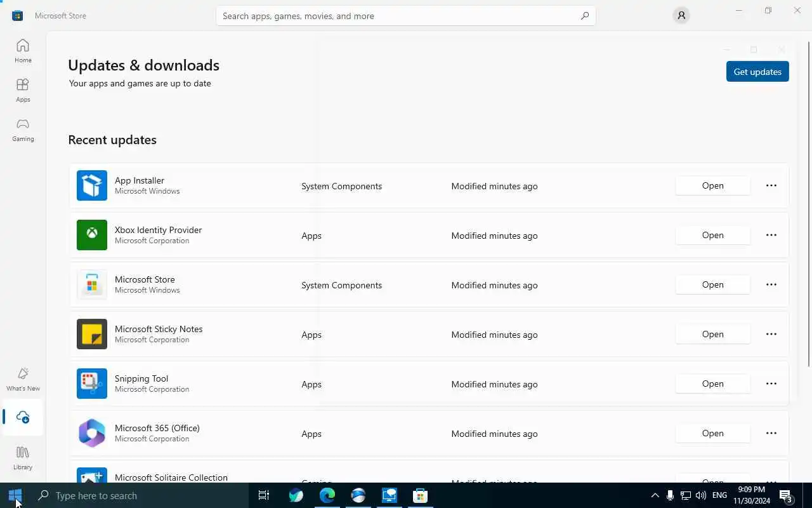Image resolution: width=812 pixels, height=508 pixels.
Task: Click the 9:09 PM clock
Action: point(751,490)
